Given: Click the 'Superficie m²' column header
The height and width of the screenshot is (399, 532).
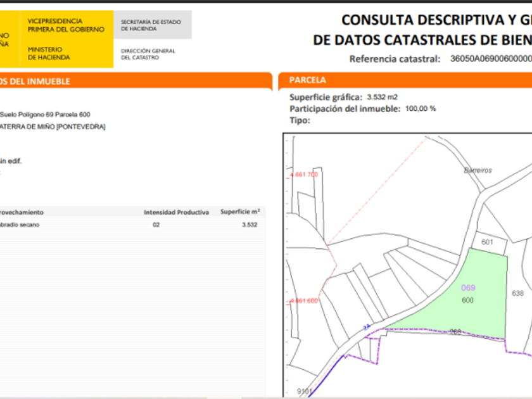Looking at the screenshot, I should coord(240,212).
